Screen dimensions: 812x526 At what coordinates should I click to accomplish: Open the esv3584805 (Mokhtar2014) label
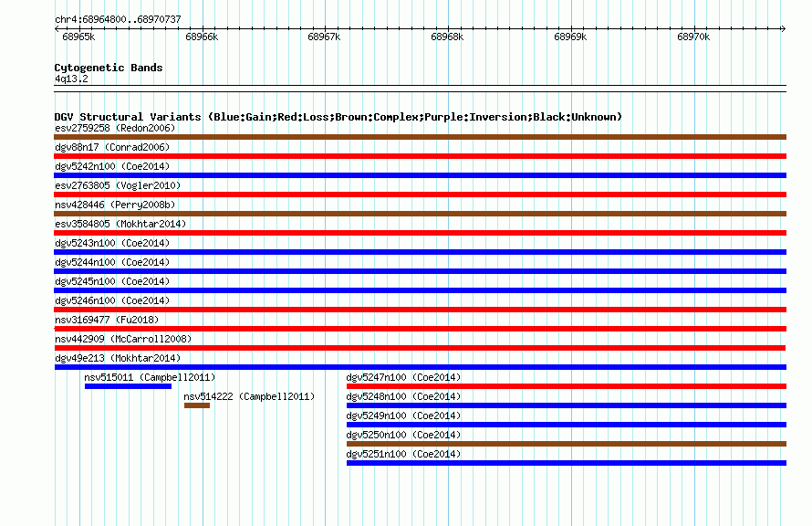[120, 224]
